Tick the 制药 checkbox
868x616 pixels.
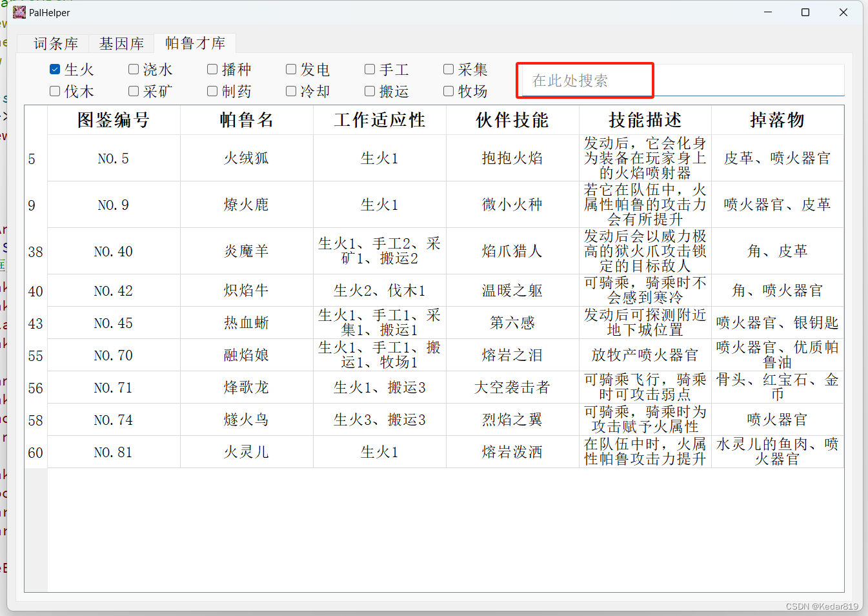(212, 91)
